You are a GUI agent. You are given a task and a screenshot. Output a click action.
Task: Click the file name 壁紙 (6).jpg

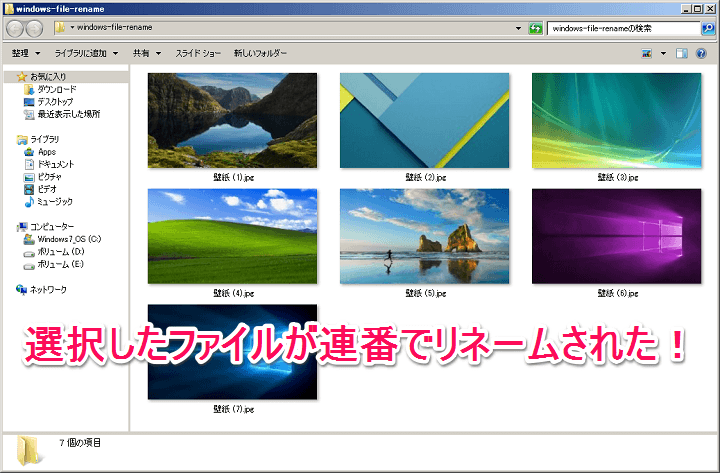pos(618,293)
